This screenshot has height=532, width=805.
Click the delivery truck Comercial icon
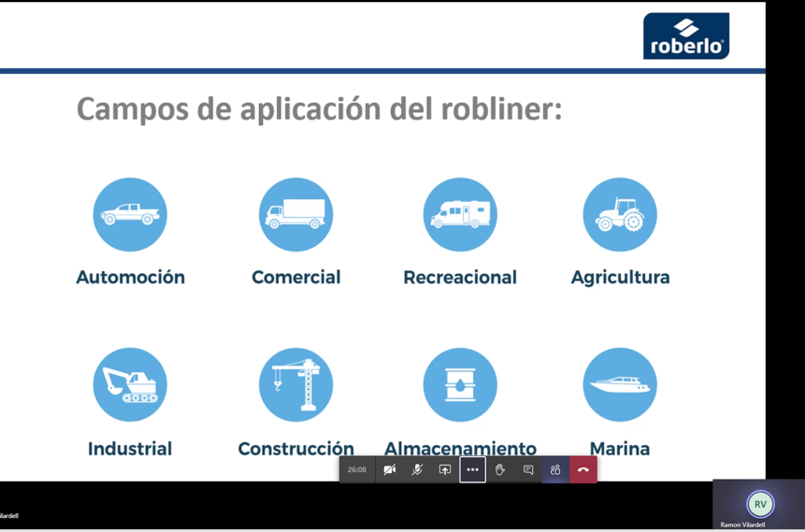click(295, 214)
